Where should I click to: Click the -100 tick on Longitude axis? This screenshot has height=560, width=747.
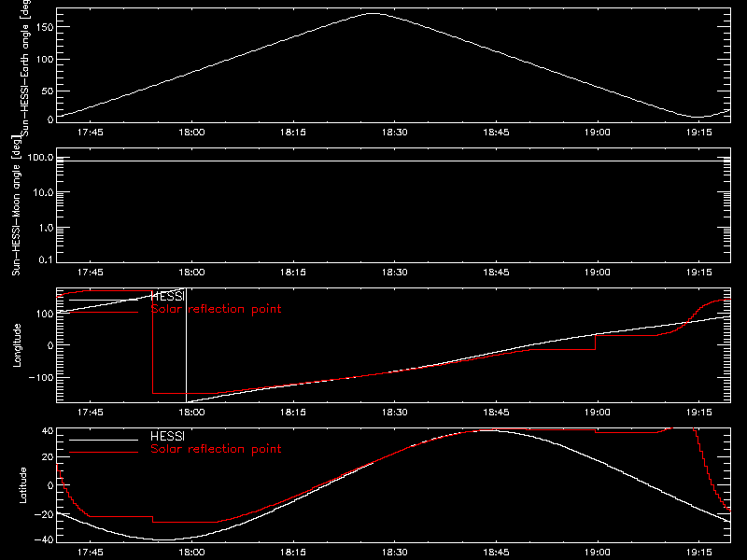point(41,378)
